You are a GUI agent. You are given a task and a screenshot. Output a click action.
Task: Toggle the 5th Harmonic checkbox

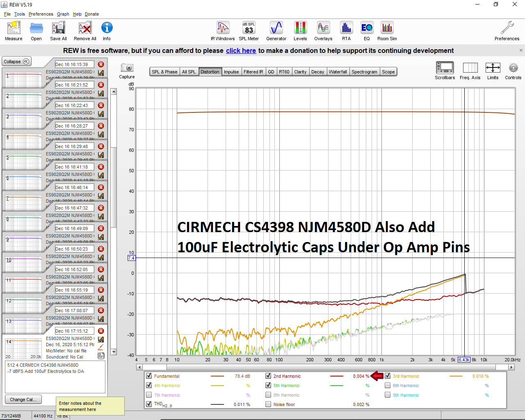point(268,385)
